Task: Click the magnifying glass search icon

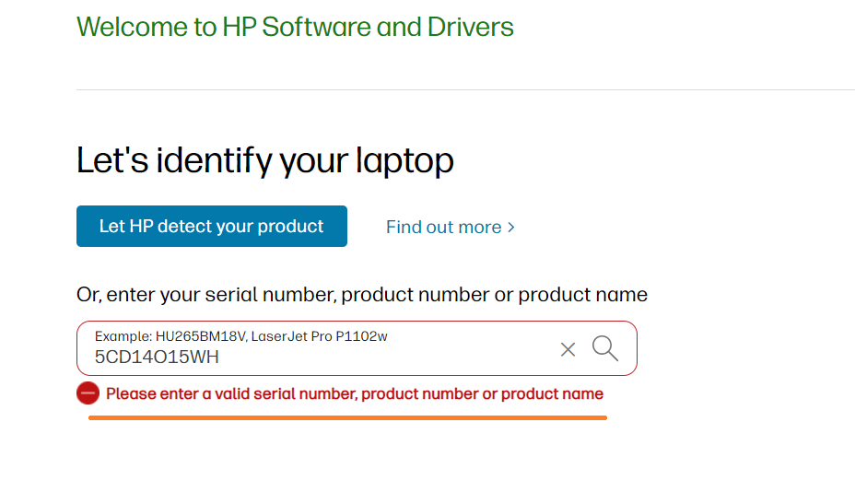Action: coord(604,348)
